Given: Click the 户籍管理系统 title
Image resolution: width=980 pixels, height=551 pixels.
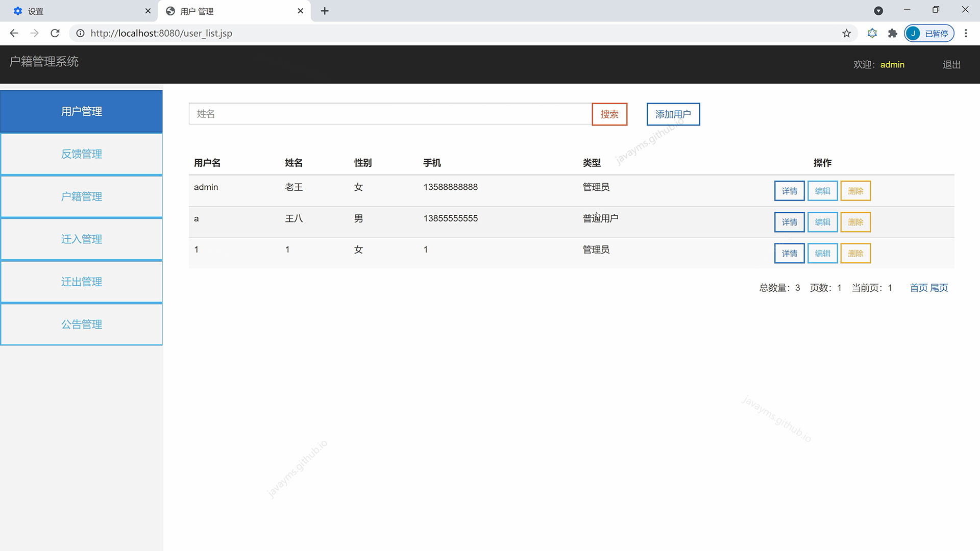Looking at the screenshot, I should coord(44,62).
